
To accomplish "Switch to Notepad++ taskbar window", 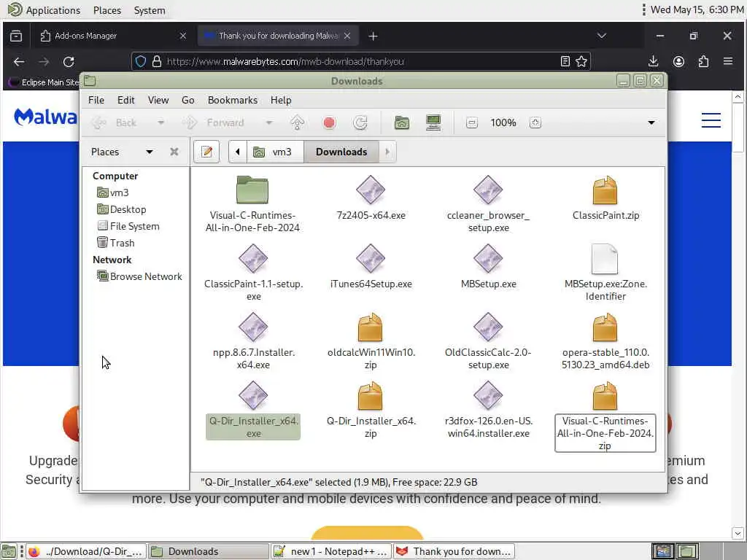I will 331,551.
